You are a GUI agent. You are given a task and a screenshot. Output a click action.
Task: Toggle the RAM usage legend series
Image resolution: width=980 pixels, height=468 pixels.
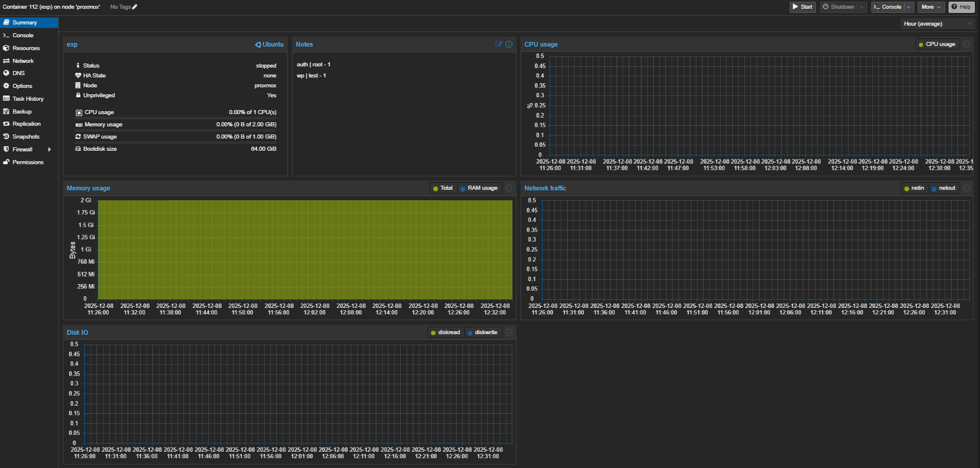tap(479, 188)
